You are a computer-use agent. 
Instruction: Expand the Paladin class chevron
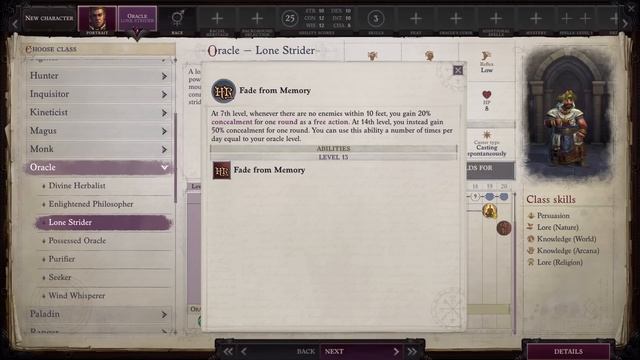[x=164, y=315]
